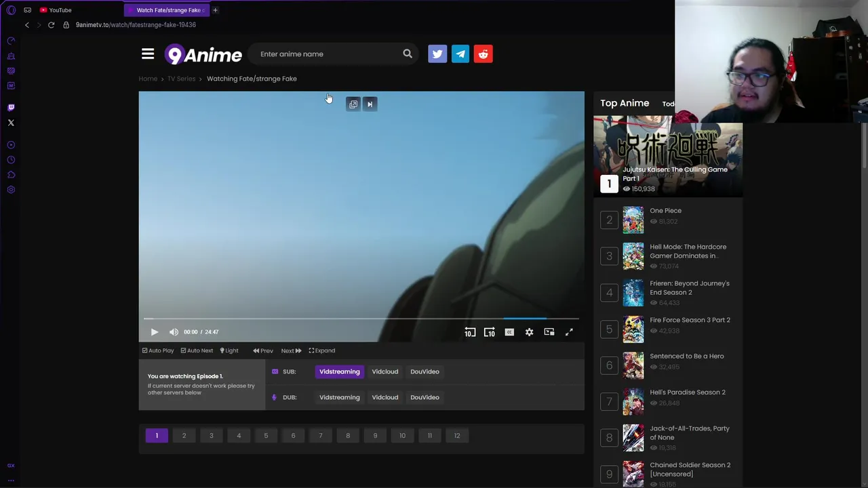Open Hell's Paradise Season 2
Viewport: 868px width, 488px height.
point(688,392)
